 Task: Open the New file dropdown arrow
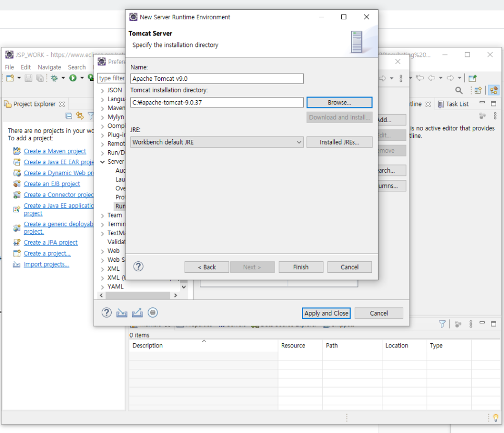pos(19,78)
